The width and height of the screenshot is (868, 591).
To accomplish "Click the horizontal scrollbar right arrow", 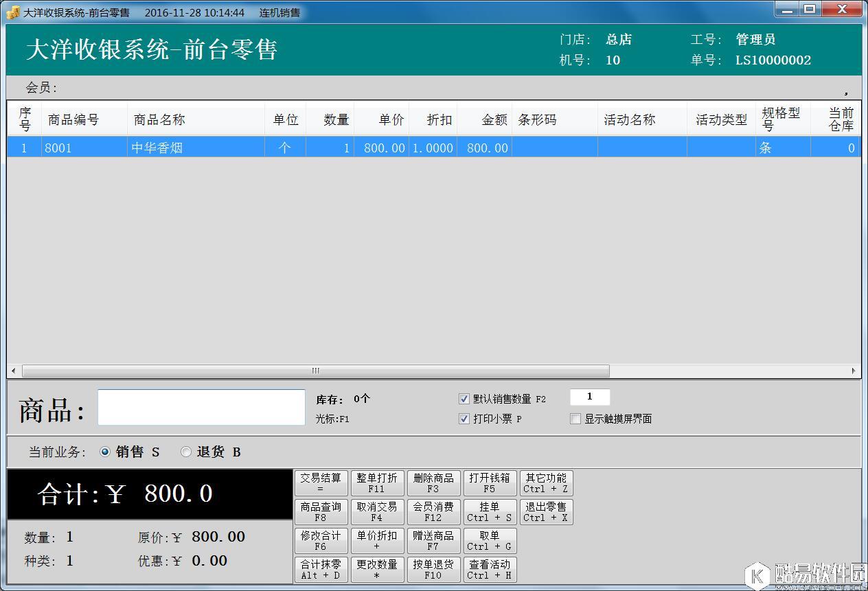I will 854,371.
